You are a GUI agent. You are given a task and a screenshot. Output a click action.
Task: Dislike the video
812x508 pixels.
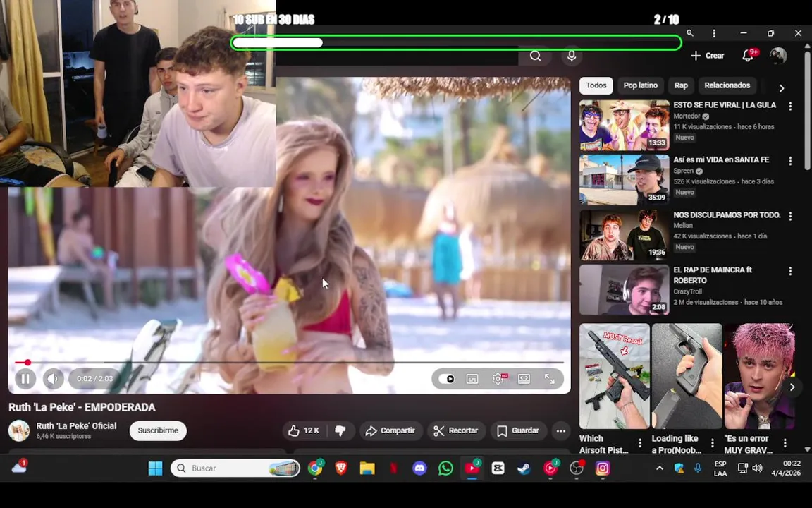pos(340,431)
